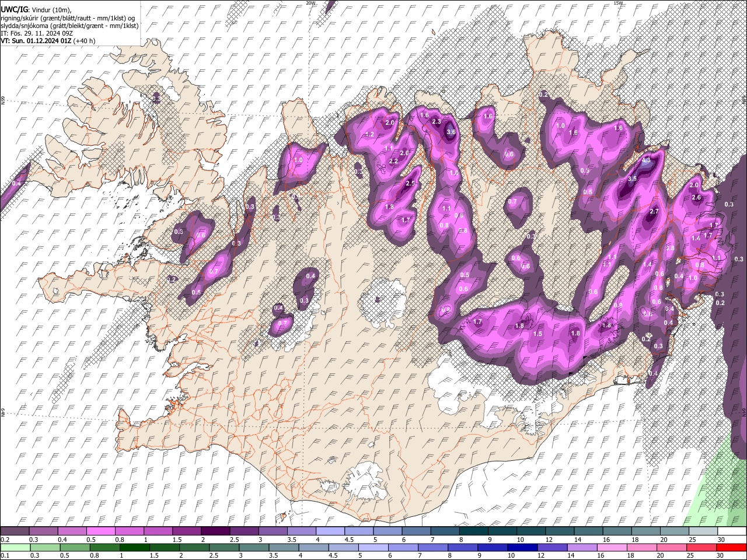Viewport: 747px width, 560px height.
Task: Pick upper legend swatch between 25 and 30
Action: 703,531
